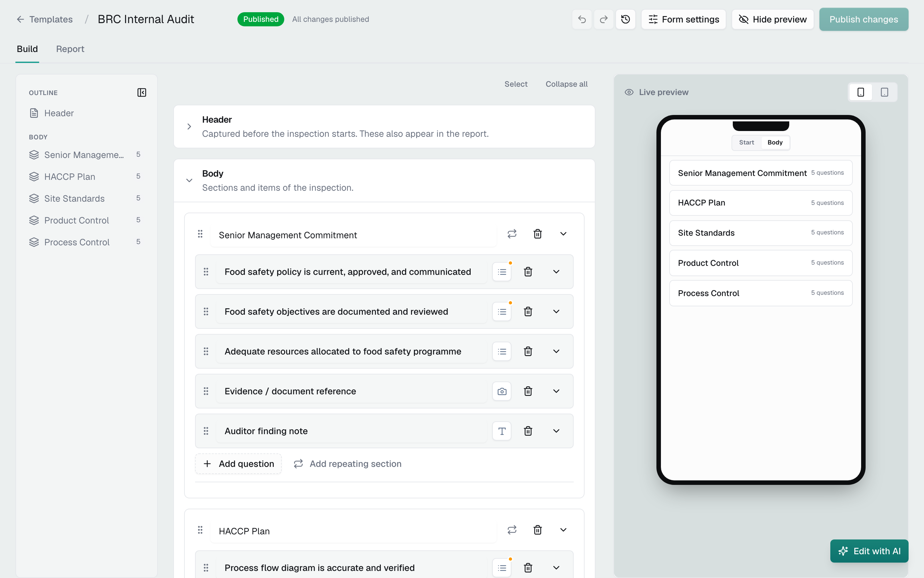Click camera type icon for Evidence question
The width and height of the screenshot is (924, 578).
tap(502, 391)
